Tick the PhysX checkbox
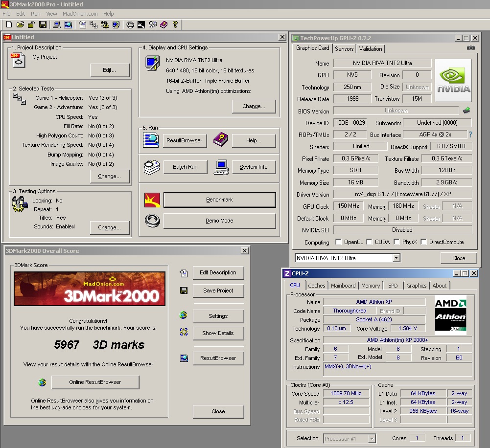 397,242
